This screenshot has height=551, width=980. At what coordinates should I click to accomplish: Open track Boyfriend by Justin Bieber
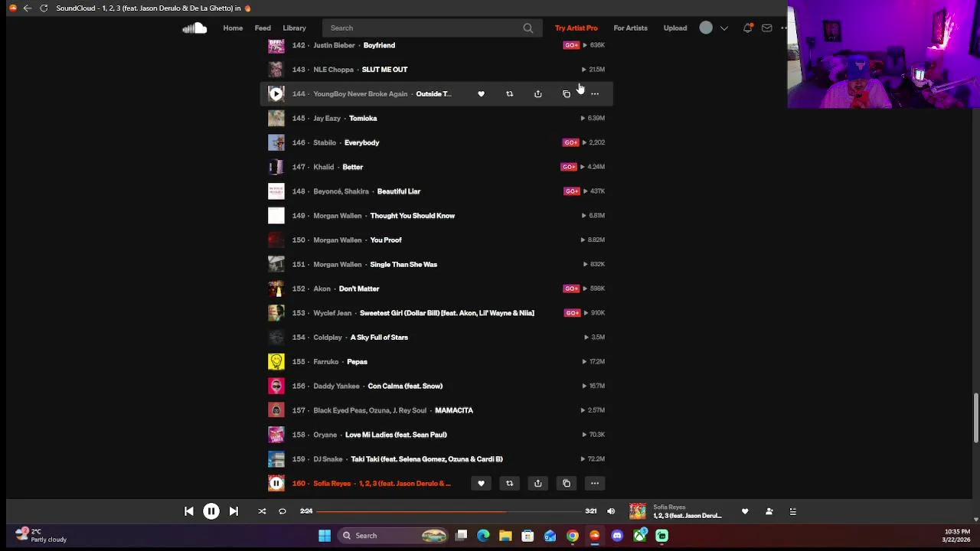(x=379, y=45)
